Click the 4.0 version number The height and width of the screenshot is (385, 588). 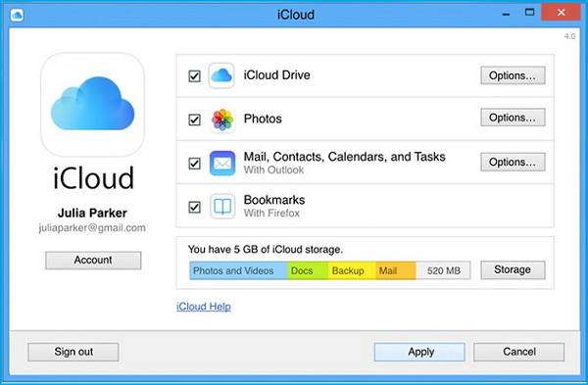coord(569,36)
